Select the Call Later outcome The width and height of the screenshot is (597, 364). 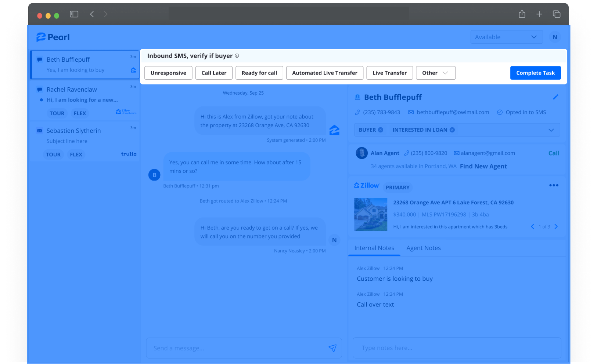tap(214, 73)
